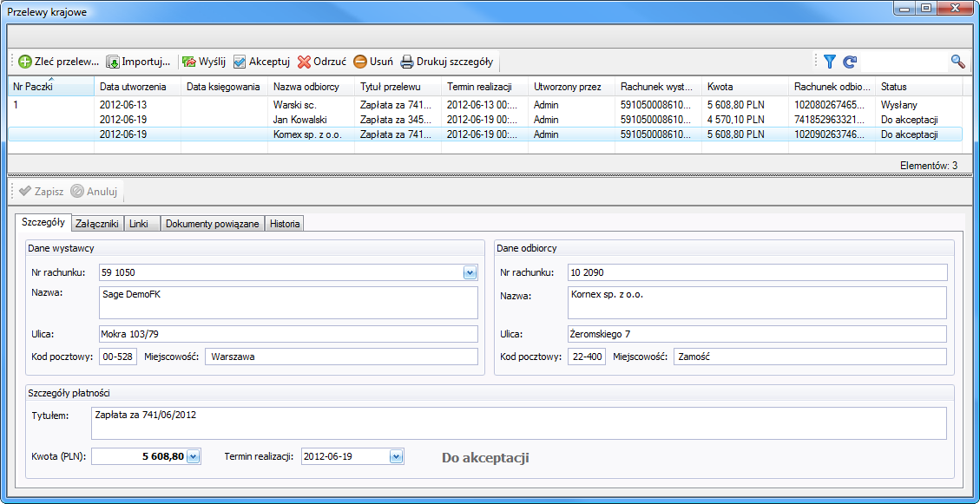This screenshot has height=504, width=980.
Task: Open the Historia tab
Action: point(285,224)
